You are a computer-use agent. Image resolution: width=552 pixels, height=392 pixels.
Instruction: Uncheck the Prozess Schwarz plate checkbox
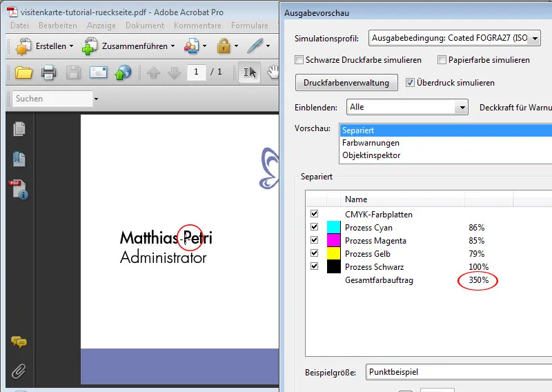click(315, 266)
